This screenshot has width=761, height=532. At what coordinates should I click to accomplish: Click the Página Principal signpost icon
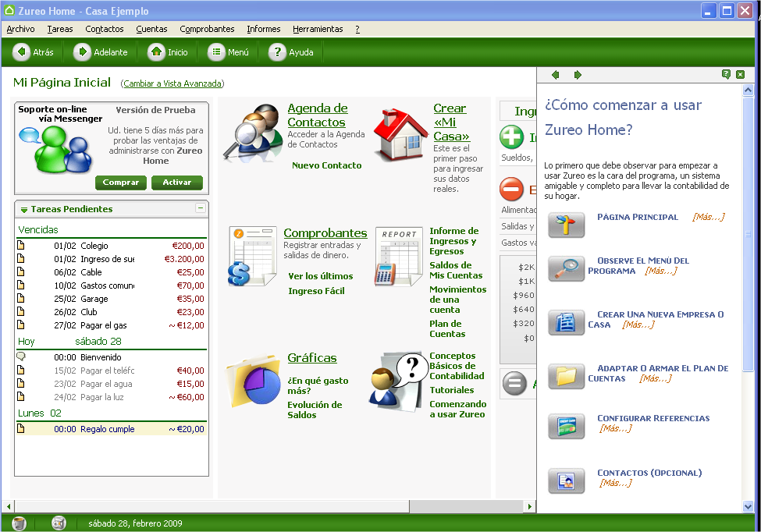click(567, 225)
